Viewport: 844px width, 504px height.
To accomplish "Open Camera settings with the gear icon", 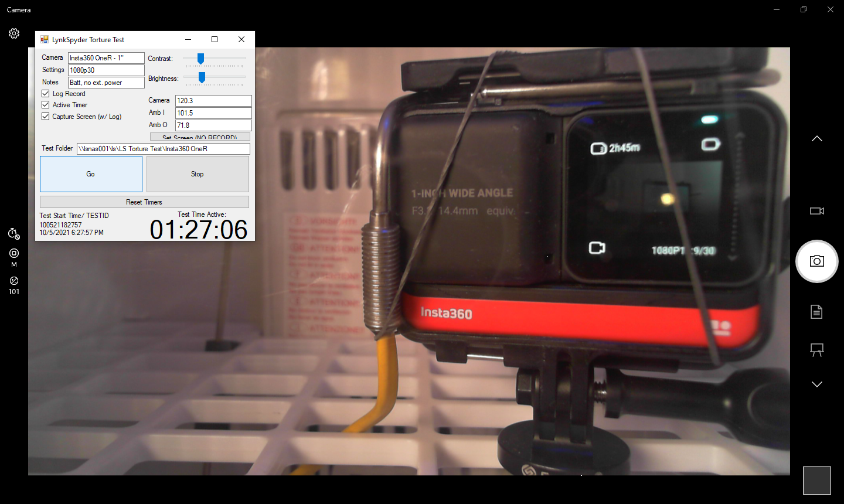I will [x=13, y=33].
